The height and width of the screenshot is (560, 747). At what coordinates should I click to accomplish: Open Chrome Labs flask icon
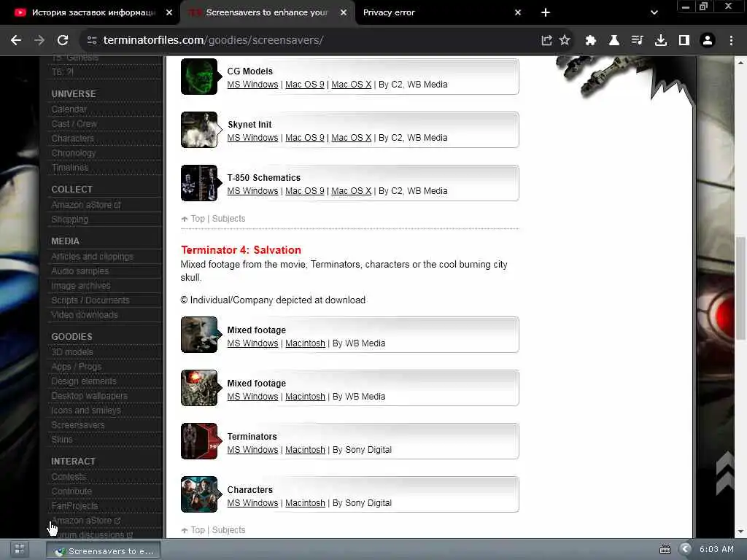(614, 41)
